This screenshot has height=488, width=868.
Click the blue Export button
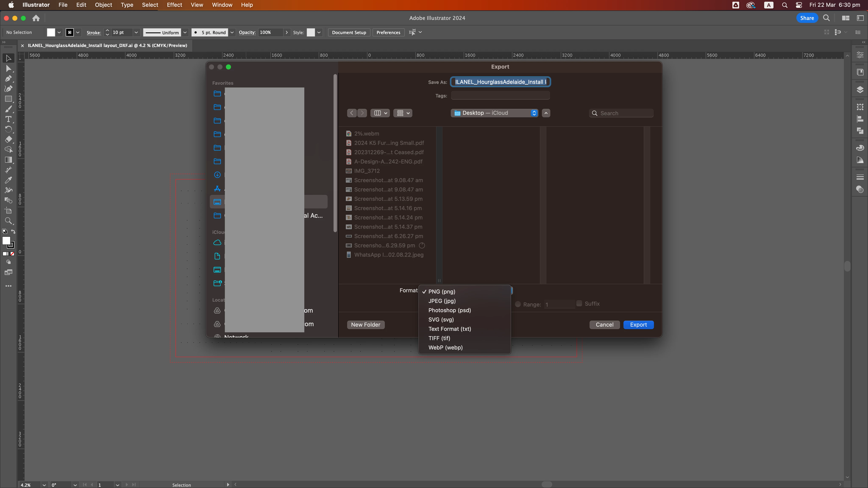(638, 325)
